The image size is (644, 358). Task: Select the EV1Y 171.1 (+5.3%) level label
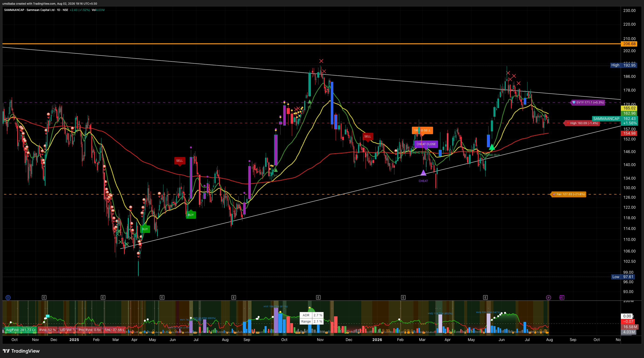588,102
